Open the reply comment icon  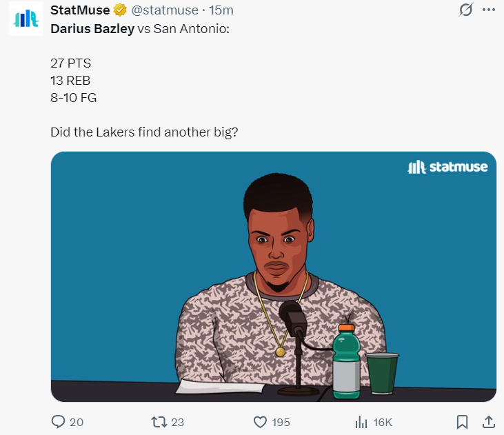point(58,422)
